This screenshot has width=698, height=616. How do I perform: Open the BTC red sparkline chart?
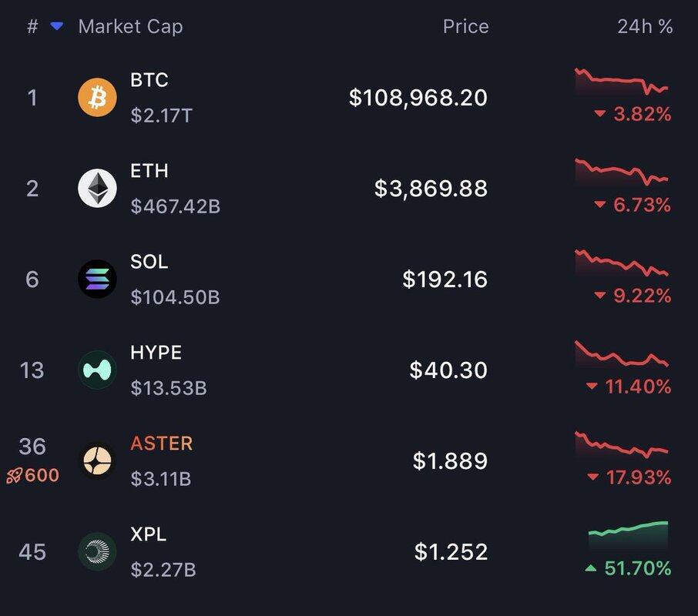[x=622, y=82]
